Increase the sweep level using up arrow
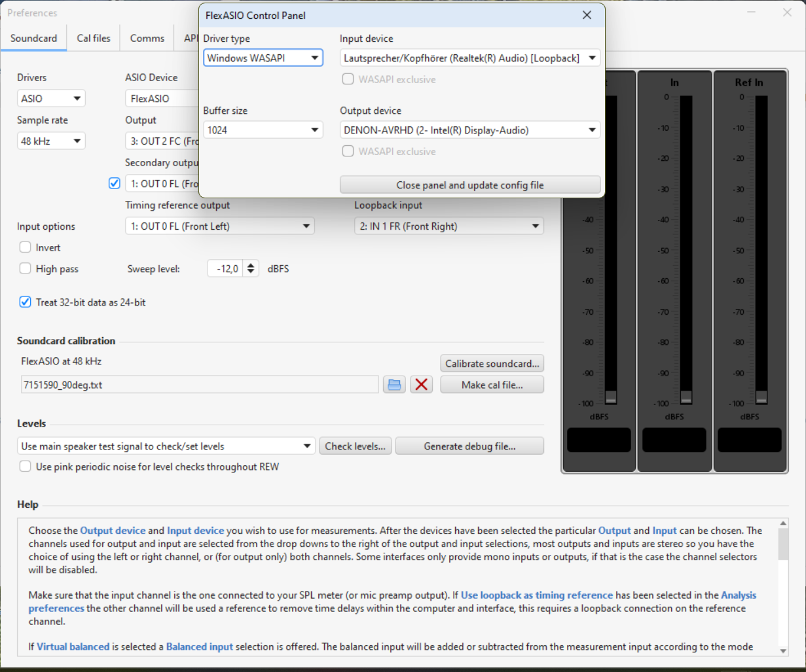 (251, 265)
